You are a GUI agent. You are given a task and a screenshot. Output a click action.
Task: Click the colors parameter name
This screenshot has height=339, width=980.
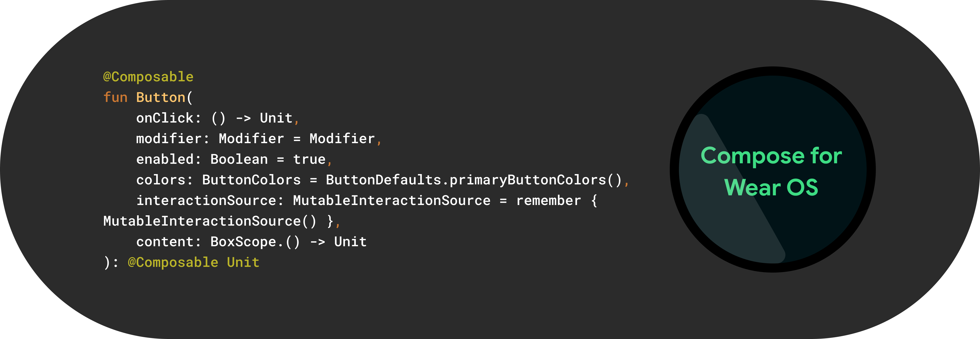point(161,180)
